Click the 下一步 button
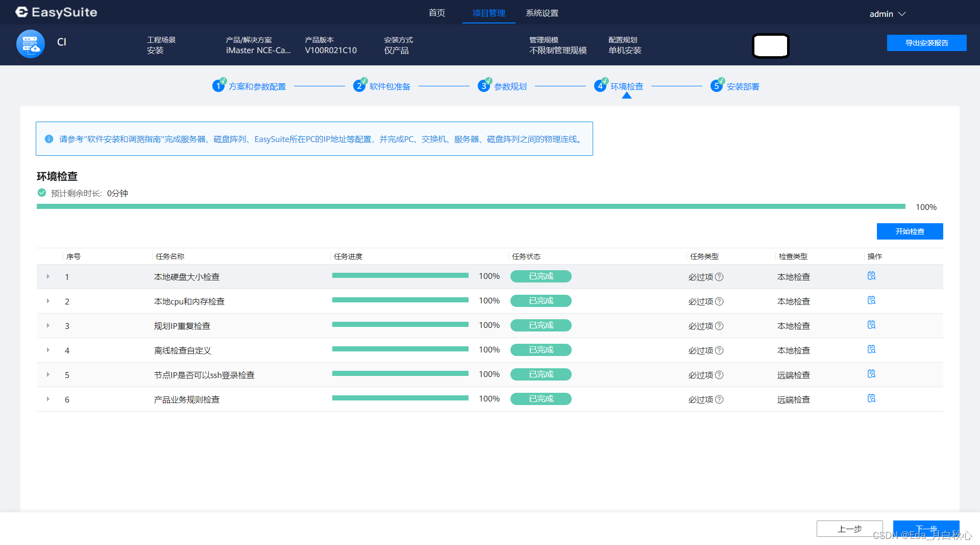 pos(926,529)
